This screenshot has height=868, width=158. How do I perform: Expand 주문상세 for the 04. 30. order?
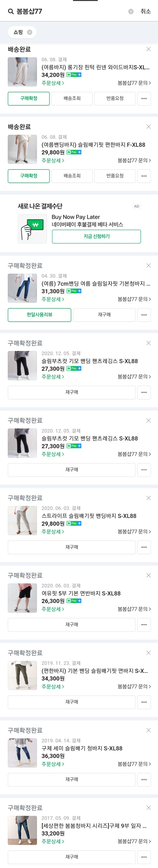tap(53, 299)
